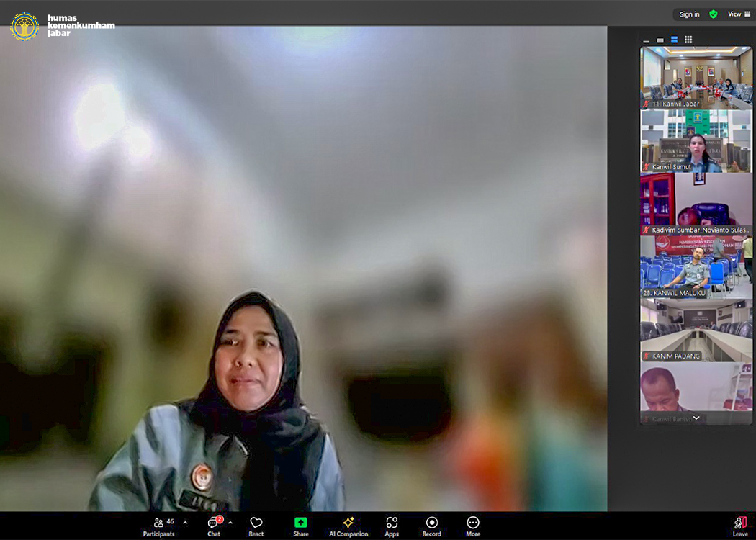756x540 pixels.
Task: Open the Chat panel
Action: pos(214,526)
